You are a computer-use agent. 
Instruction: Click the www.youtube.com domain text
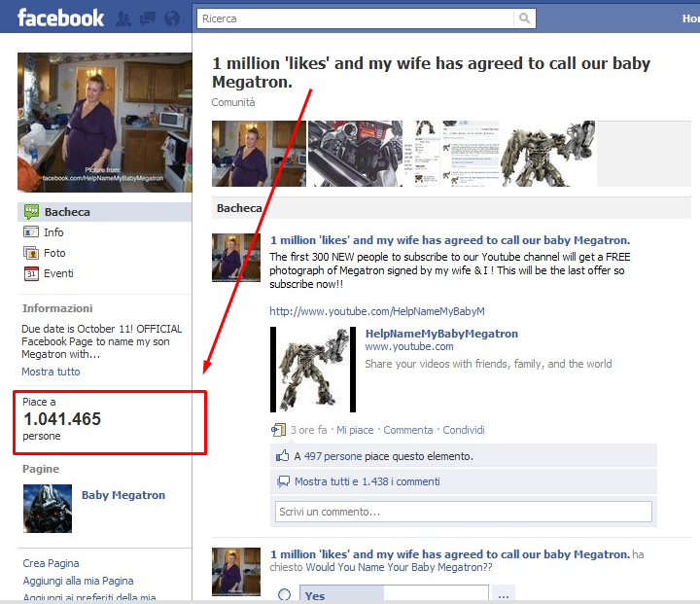pyautogui.click(x=409, y=346)
